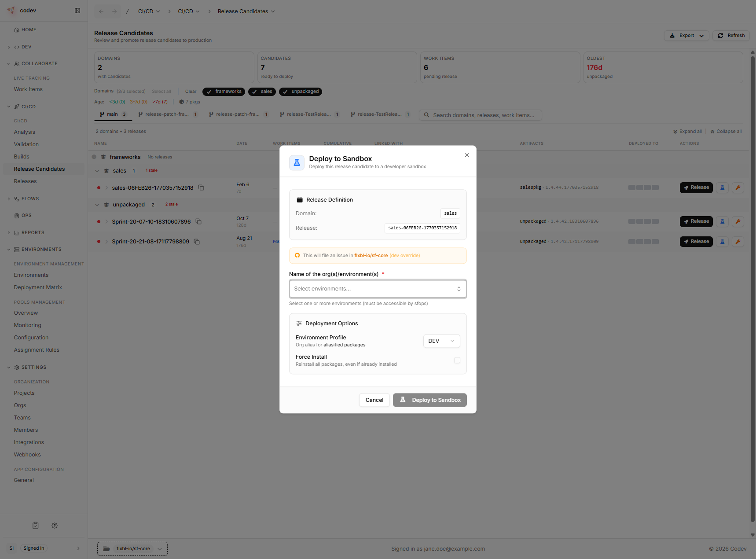This screenshot has height=559, width=756.
Task: Click the wrench icon on sales-06FEB26 row
Action: (x=738, y=187)
